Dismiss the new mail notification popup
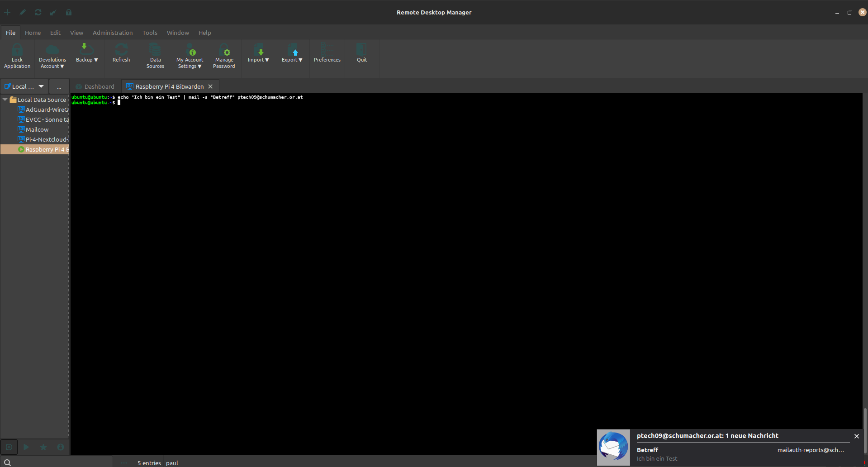Viewport: 868px width, 467px height. click(856, 436)
